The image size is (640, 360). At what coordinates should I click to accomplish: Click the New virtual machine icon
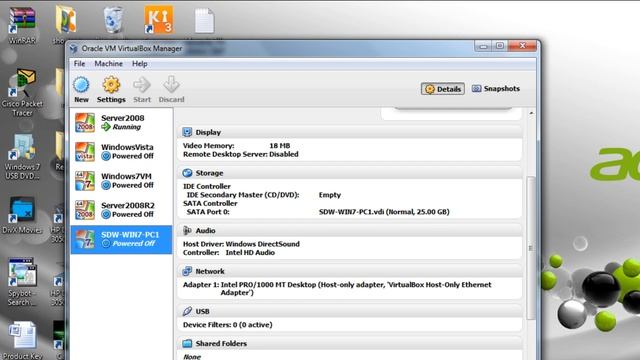[81, 85]
